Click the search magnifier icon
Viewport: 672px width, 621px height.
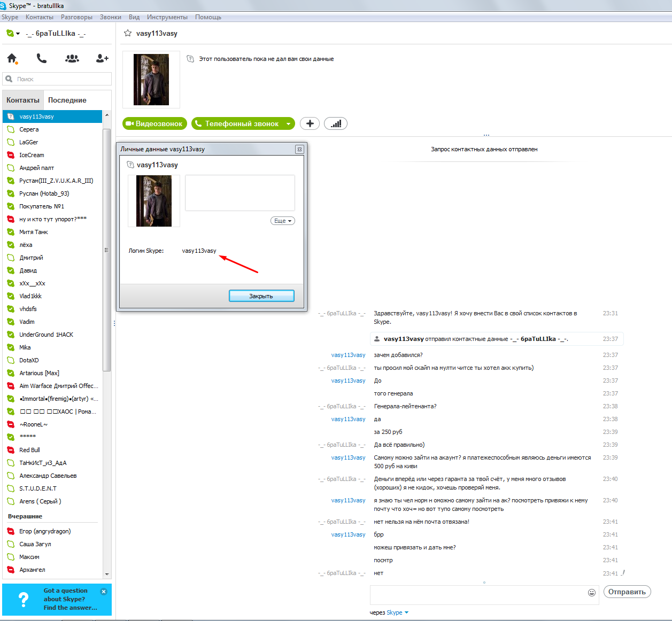(x=9, y=79)
